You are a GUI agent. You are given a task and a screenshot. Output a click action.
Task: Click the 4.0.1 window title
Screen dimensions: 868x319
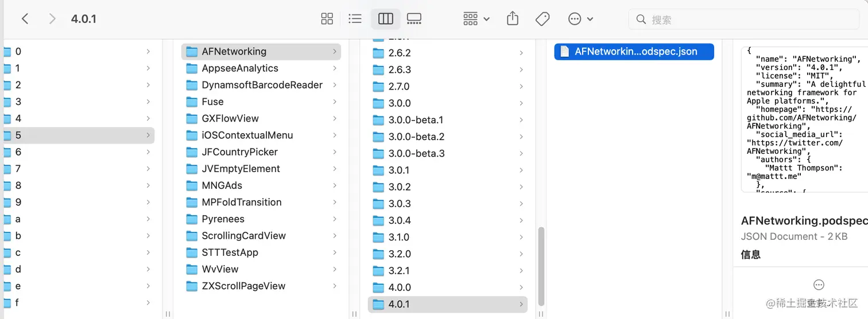tap(84, 19)
